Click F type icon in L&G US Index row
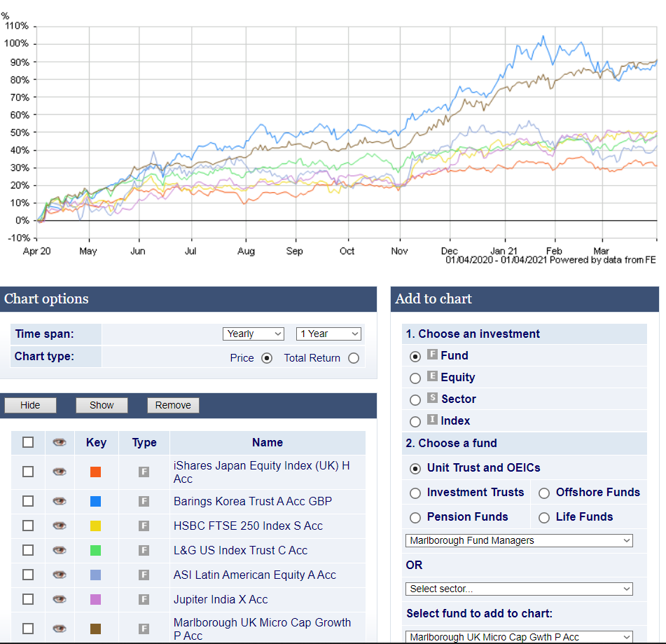Viewport: 666px width, 644px height. (144, 551)
